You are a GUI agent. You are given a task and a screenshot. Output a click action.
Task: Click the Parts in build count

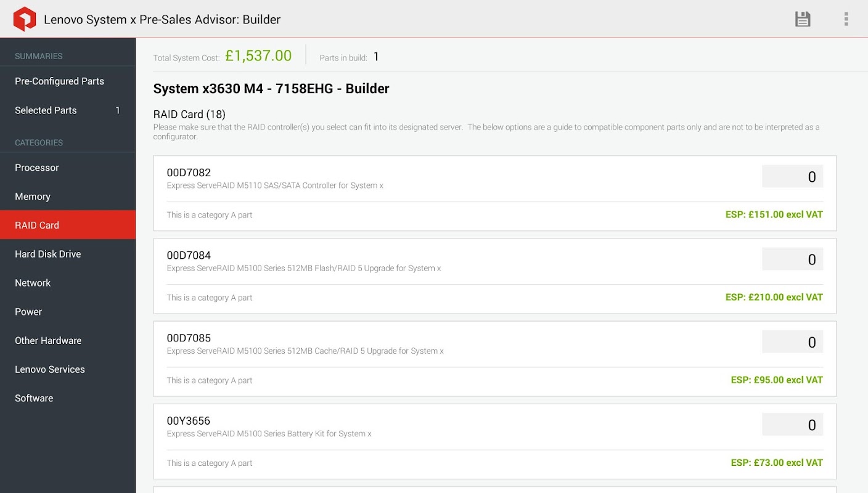375,57
